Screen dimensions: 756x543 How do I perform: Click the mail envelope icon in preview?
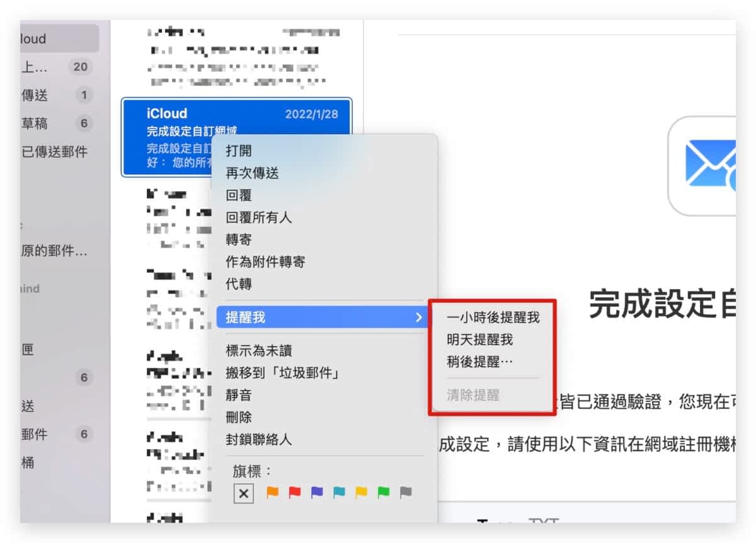(710, 164)
